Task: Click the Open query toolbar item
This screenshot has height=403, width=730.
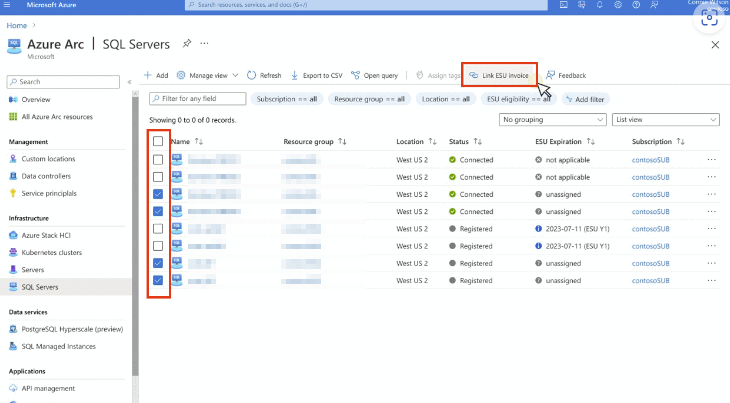Action: point(375,75)
